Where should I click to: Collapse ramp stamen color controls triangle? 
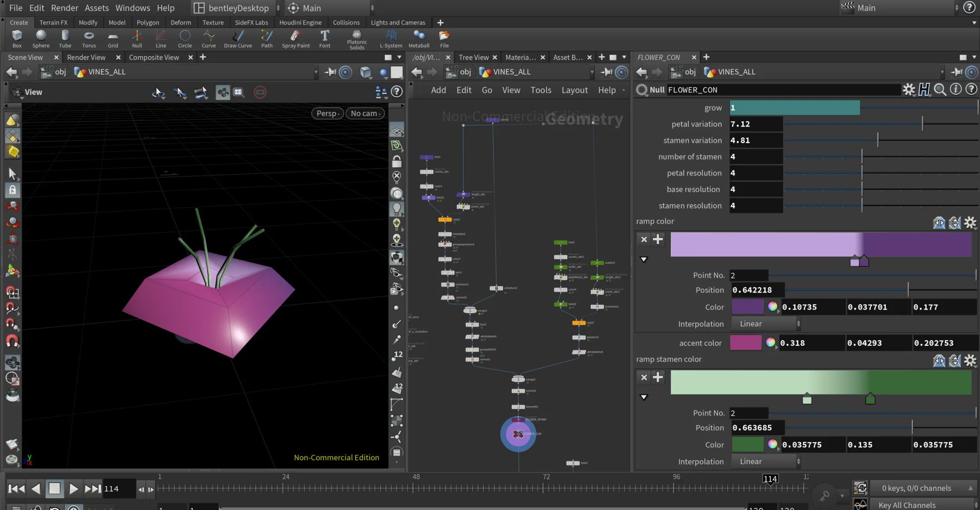pos(644,397)
